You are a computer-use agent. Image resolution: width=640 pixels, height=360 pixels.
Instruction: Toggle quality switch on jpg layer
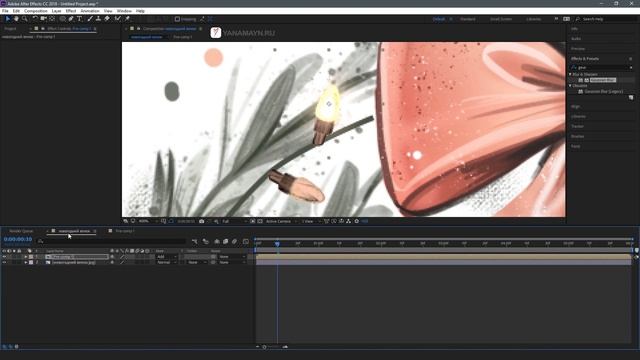click(122, 262)
